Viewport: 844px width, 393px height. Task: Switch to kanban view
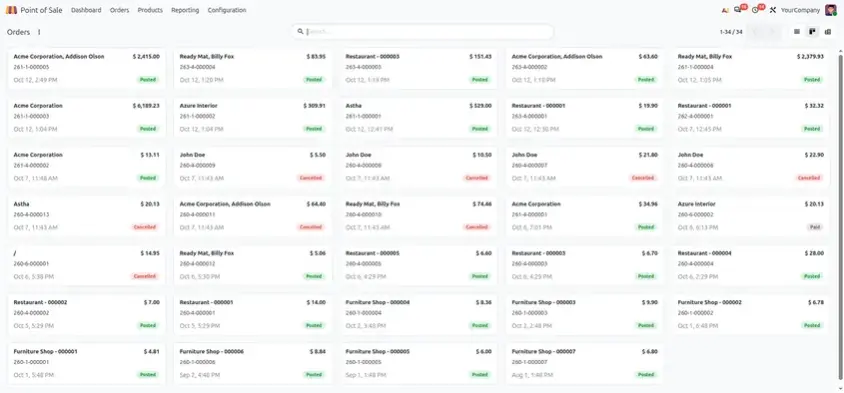(812, 32)
